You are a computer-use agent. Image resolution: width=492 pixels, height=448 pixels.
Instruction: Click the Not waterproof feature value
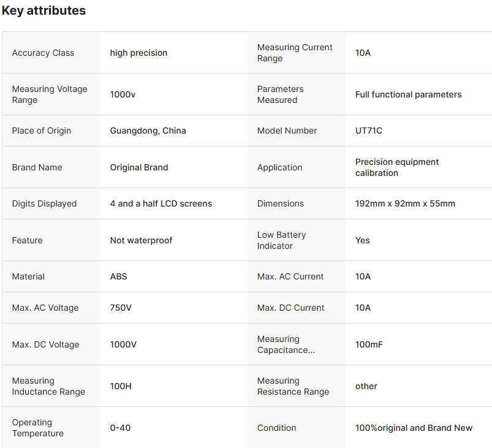point(141,240)
